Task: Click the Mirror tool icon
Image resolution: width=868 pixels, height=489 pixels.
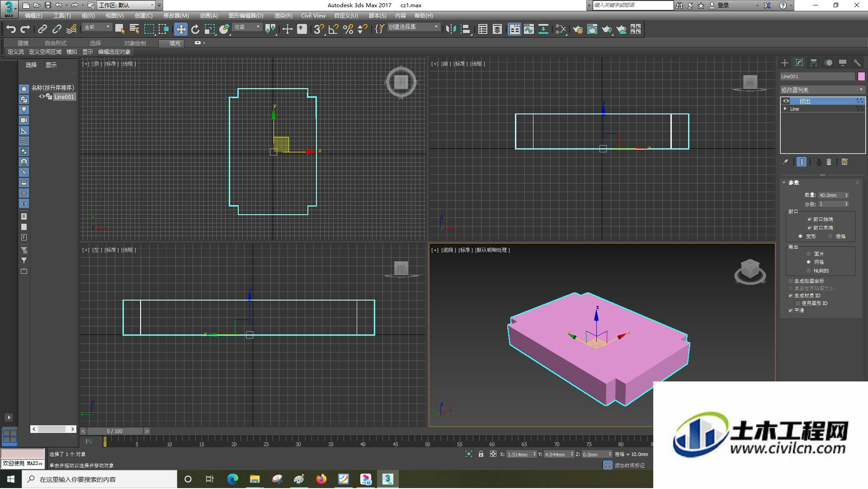Action: point(450,29)
